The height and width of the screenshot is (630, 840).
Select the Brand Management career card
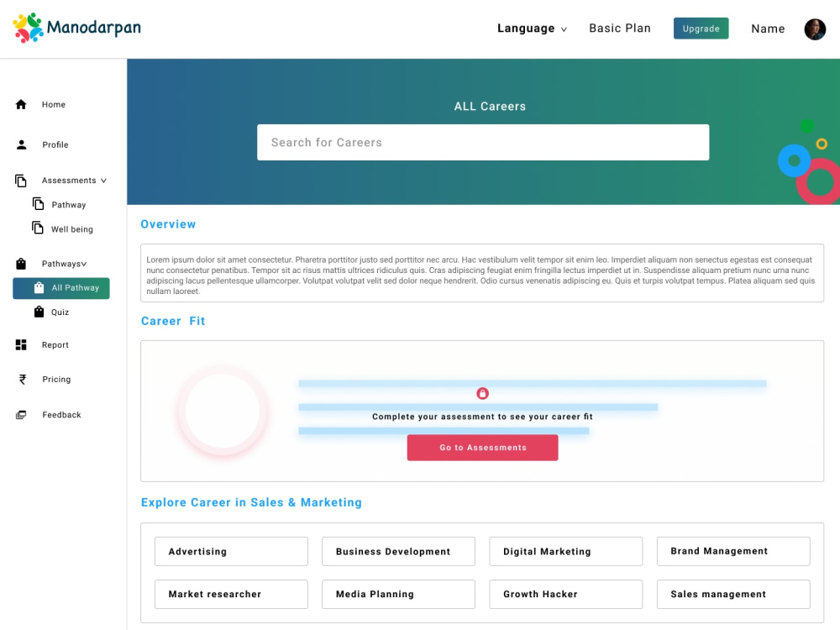click(733, 551)
